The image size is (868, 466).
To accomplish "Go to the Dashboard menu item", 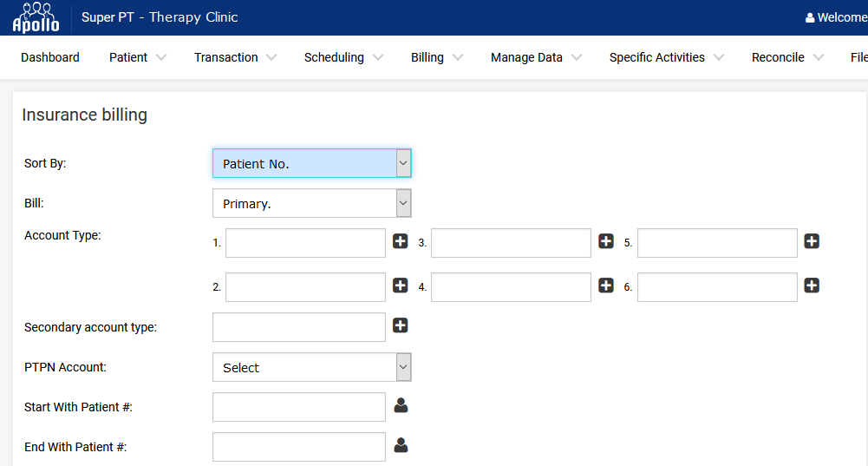I will pos(49,57).
